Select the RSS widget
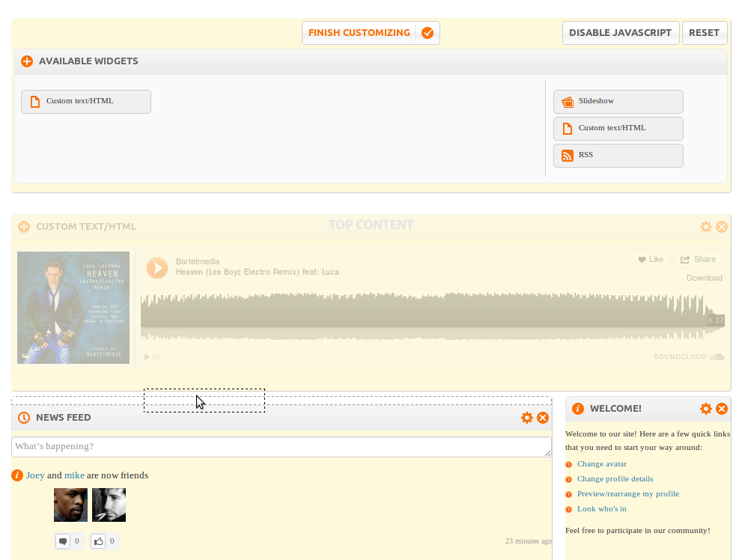The height and width of the screenshot is (560, 742). click(618, 156)
